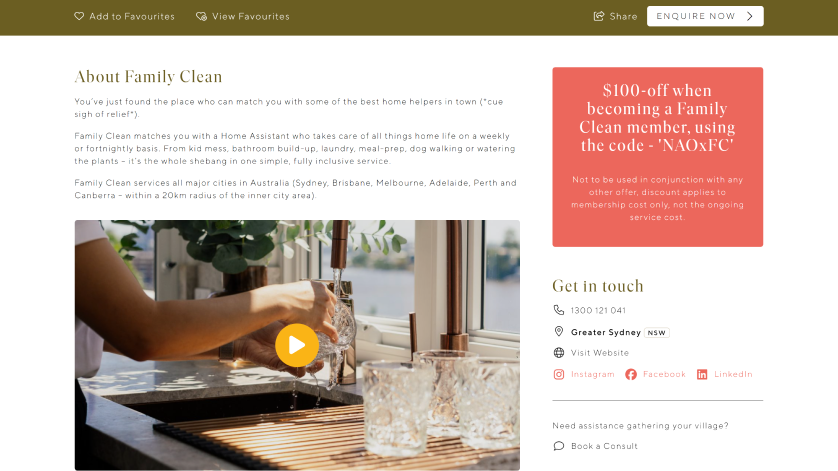
Task: Select Add to Favourites text
Action: click(132, 17)
